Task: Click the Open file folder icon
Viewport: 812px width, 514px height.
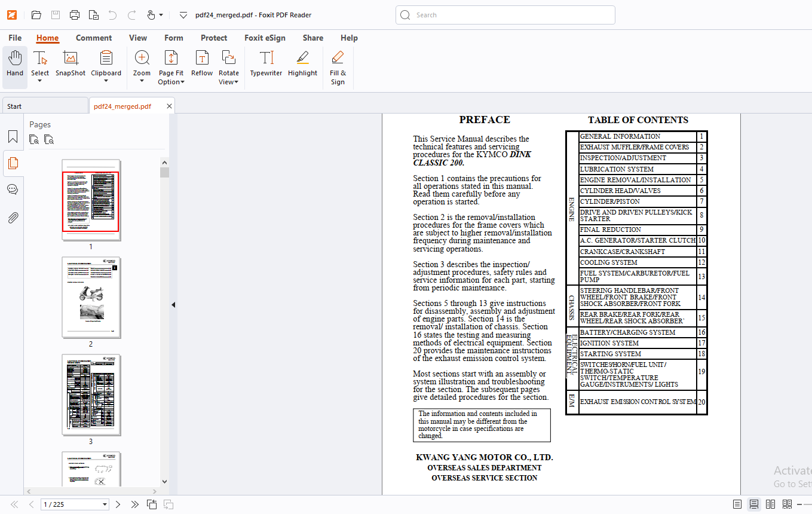Action: (x=36, y=15)
